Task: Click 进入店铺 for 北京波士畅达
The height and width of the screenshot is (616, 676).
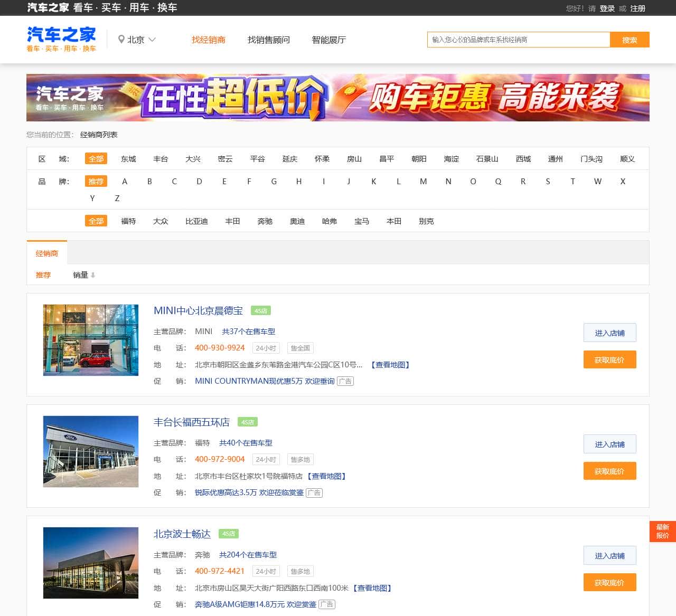Action: click(609, 556)
